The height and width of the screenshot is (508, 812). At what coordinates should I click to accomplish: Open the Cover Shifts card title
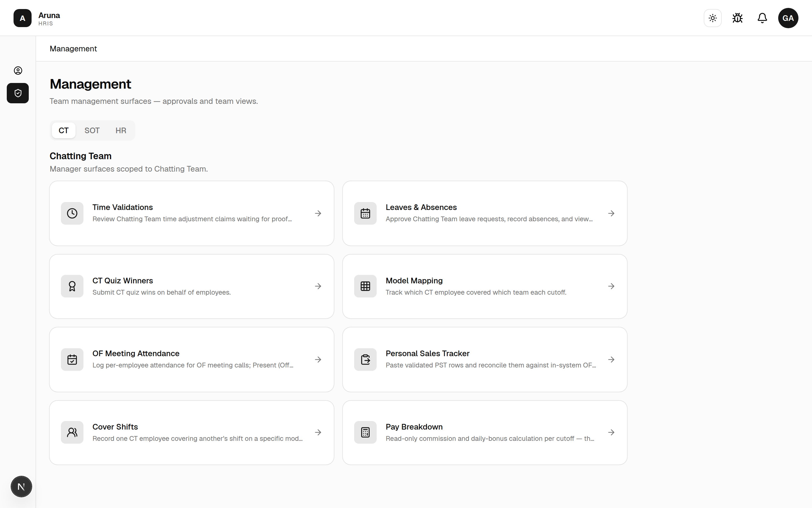pyautogui.click(x=115, y=427)
